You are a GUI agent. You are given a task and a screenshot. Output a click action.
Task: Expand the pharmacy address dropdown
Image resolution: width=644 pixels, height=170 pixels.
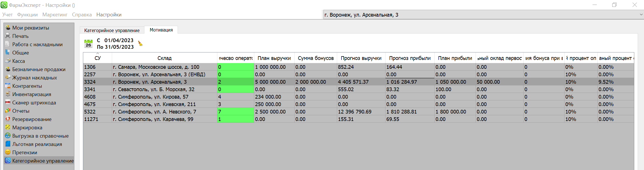pos(641,15)
